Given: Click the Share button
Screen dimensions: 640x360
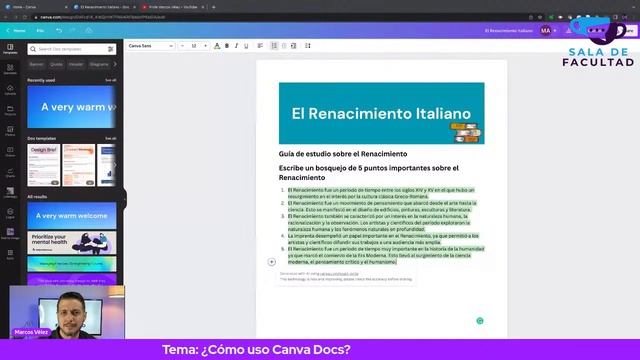Looking at the screenshot, I should pyautogui.click(x=628, y=31).
